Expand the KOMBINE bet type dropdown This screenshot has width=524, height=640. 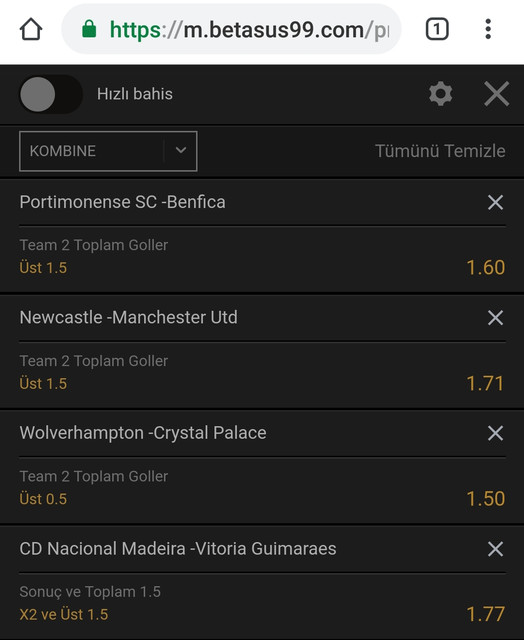click(x=108, y=151)
